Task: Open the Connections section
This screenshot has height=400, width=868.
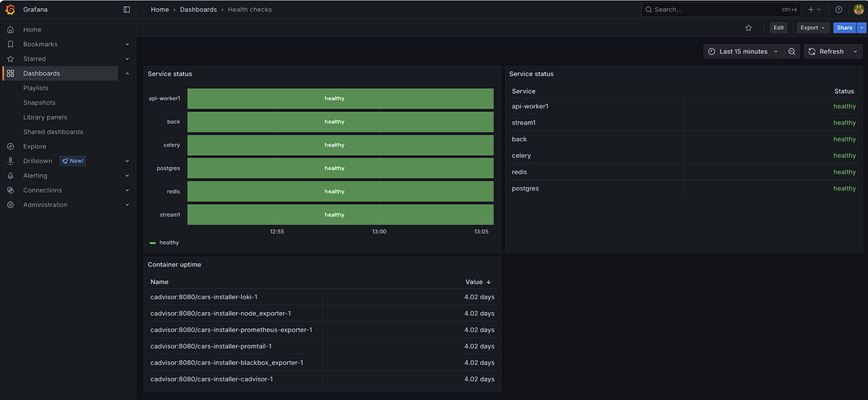Action: (x=42, y=190)
